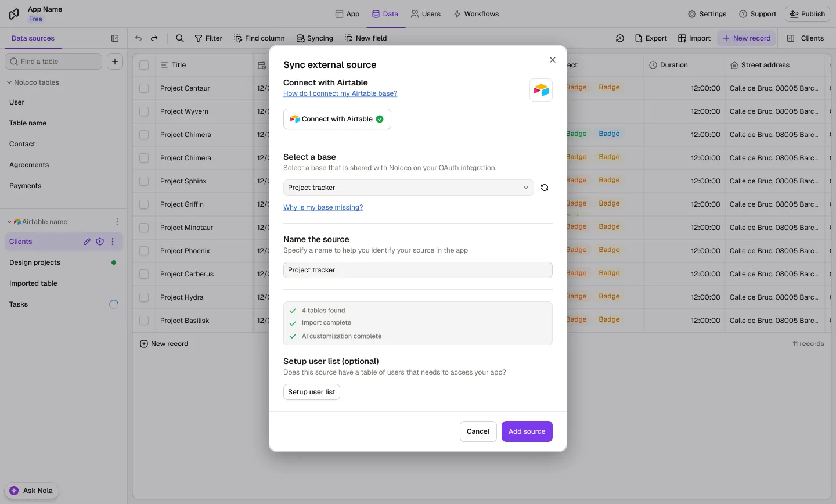Open the Filter tool
The width and height of the screenshot is (836, 504).
208,38
